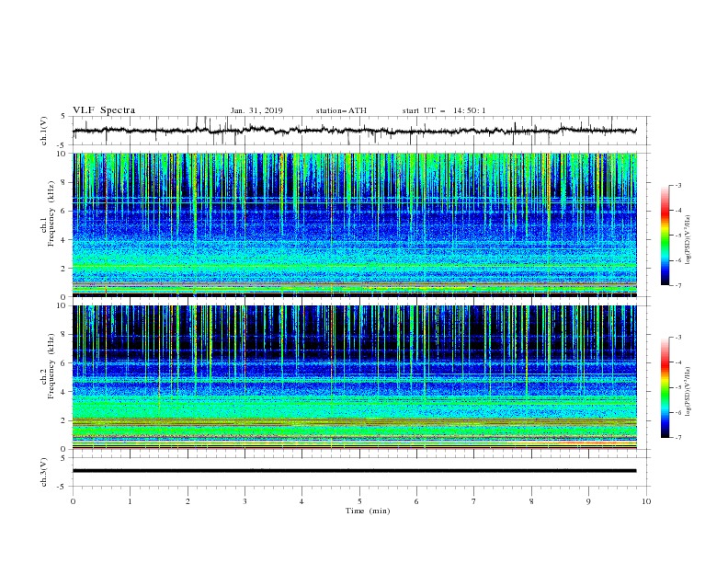Click the ch.2 frequency axis "8" tick label
Viewport: 728px width, 563px height.
[x=65, y=335]
